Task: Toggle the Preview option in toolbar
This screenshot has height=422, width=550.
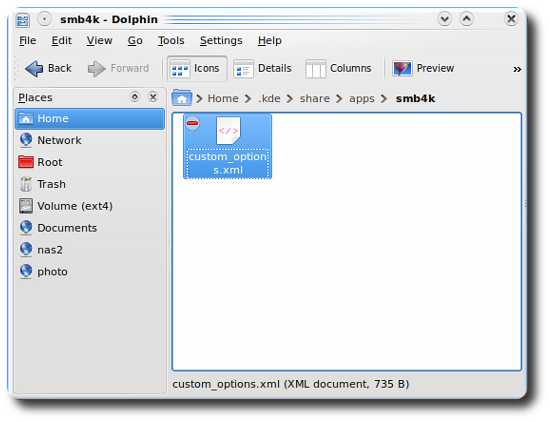Action: (423, 68)
